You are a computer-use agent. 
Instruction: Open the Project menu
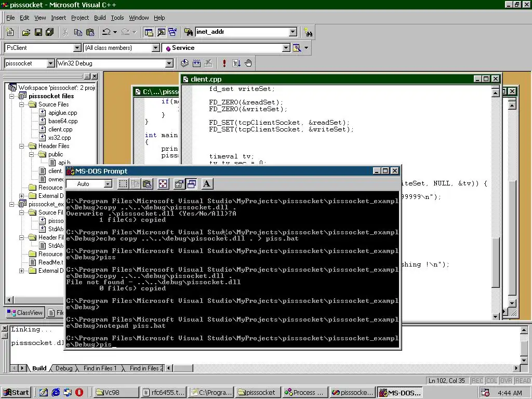point(80,18)
